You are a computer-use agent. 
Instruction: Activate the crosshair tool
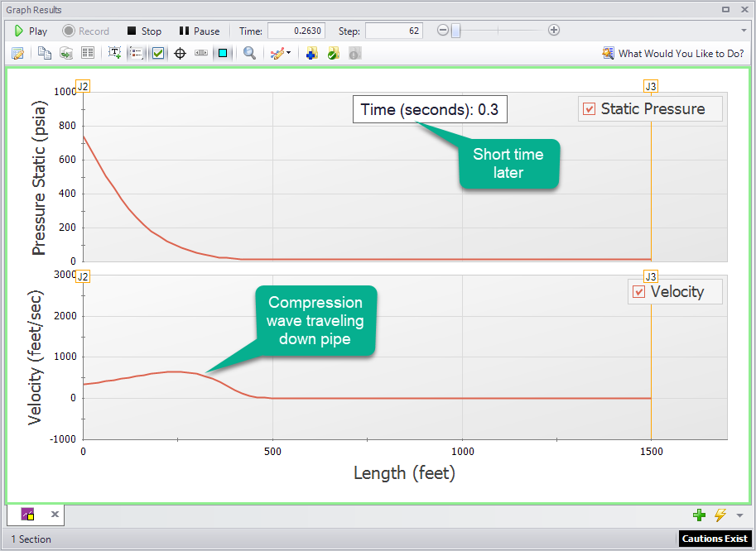181,52
